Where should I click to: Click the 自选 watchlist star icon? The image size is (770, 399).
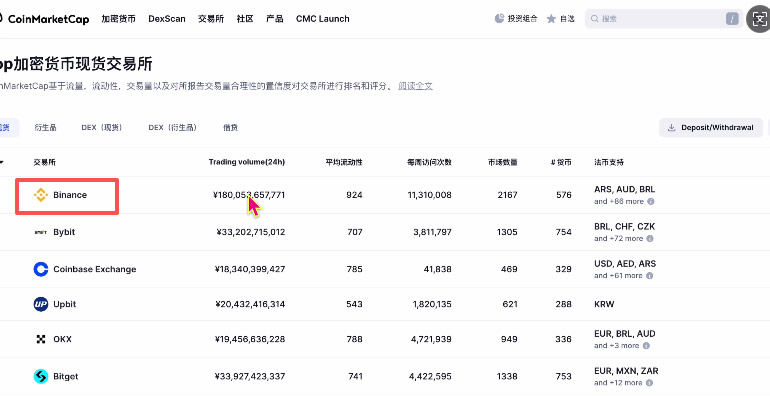[551, 19]
